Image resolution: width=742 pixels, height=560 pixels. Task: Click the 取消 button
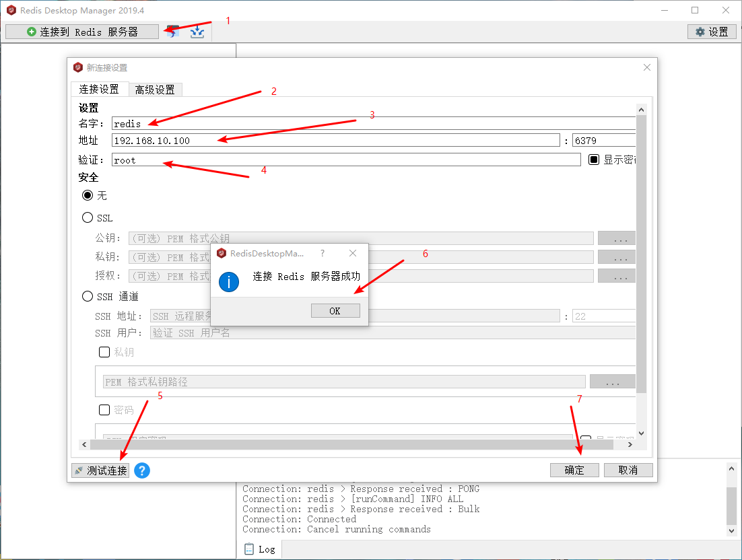tap(628, 470)
